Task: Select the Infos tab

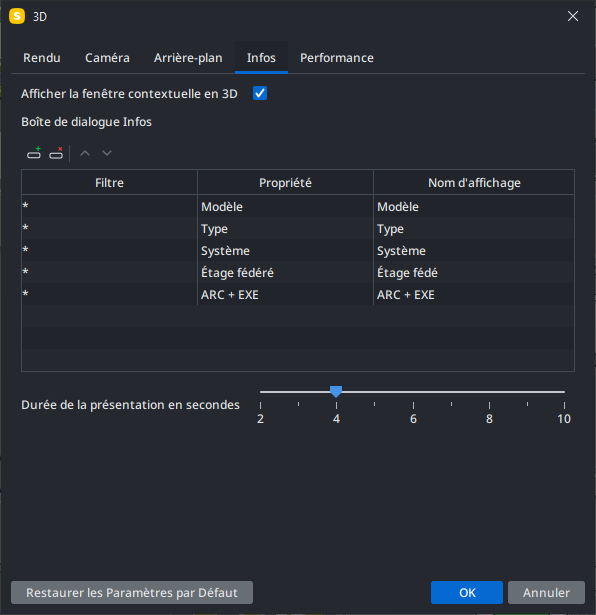Action: [x=261, y=58]
